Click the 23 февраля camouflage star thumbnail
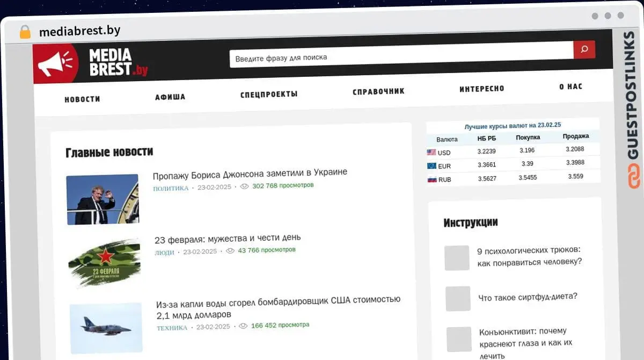Viewport: 644px width, 360px height. coord(104,263)
